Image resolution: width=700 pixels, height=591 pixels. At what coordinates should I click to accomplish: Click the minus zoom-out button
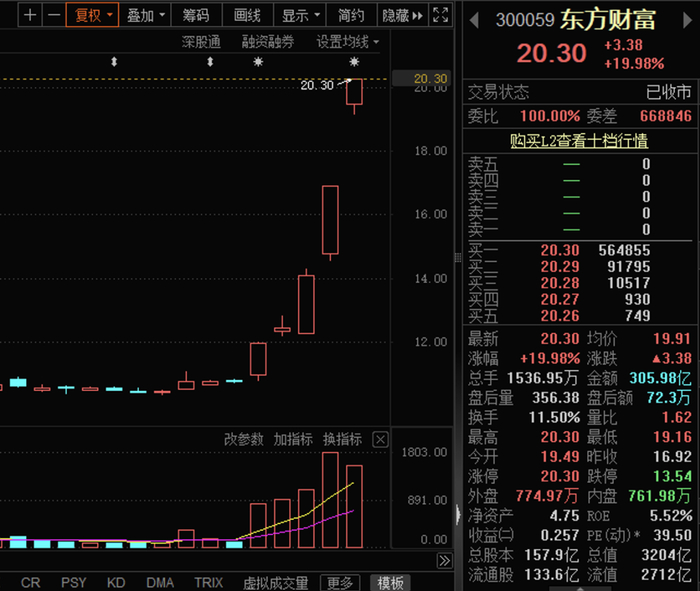click(x=54, y=15)
